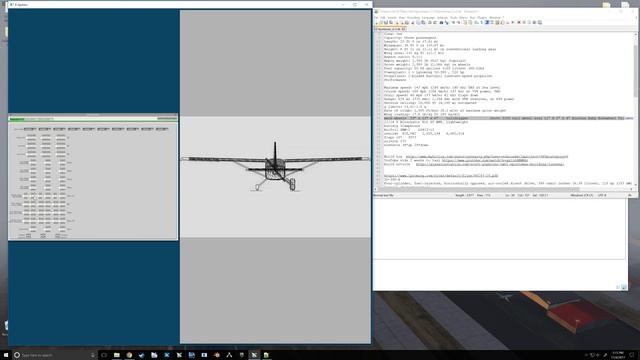Click the 'Fuel capacity' line in Notepad++
The height and width of the screenshot is (360, 640).
tap(434, 68)
